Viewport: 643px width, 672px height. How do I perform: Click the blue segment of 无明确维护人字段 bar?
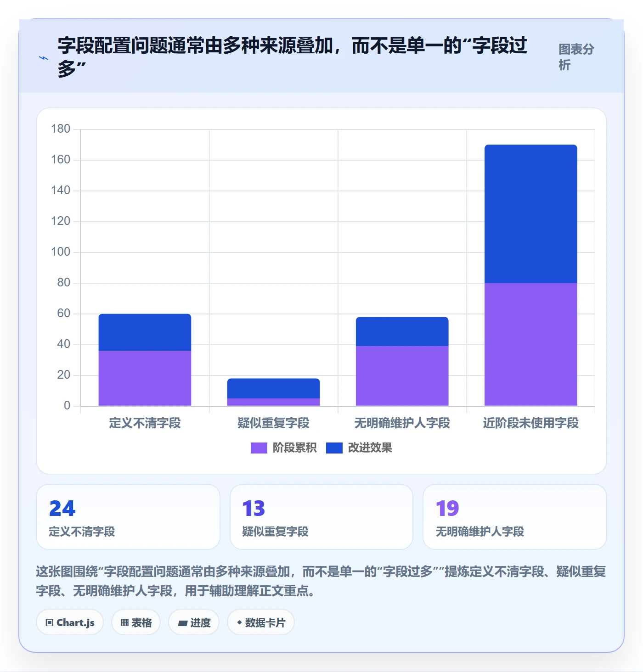click(402, 331)
